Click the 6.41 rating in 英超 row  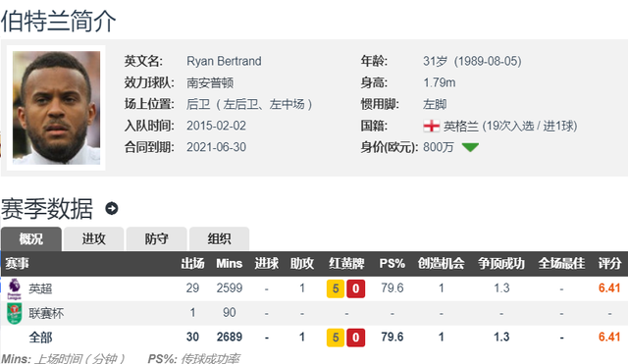(x=609, y=287)
